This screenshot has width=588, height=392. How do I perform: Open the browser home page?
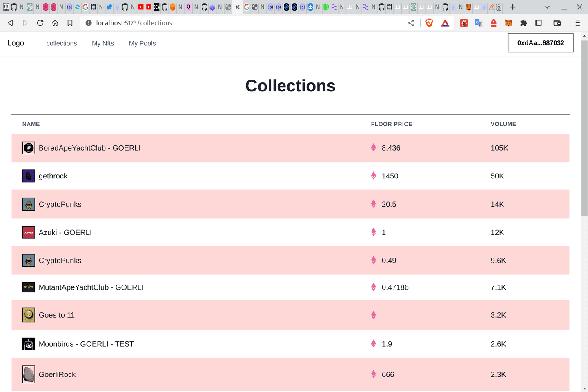tap(55, 23)
